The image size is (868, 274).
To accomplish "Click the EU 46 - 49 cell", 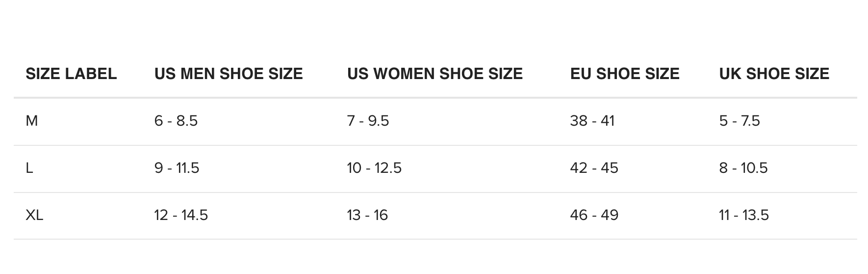I will (594, 215).
